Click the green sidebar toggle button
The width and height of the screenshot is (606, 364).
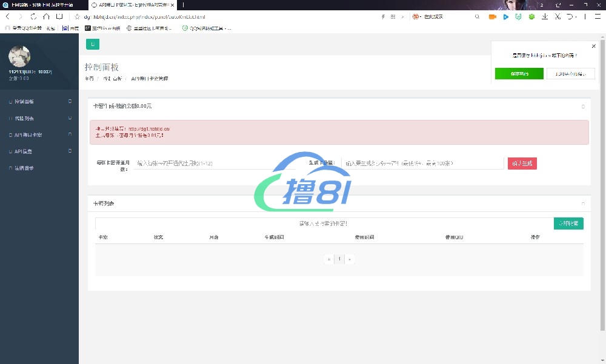[x=93, y=44]
